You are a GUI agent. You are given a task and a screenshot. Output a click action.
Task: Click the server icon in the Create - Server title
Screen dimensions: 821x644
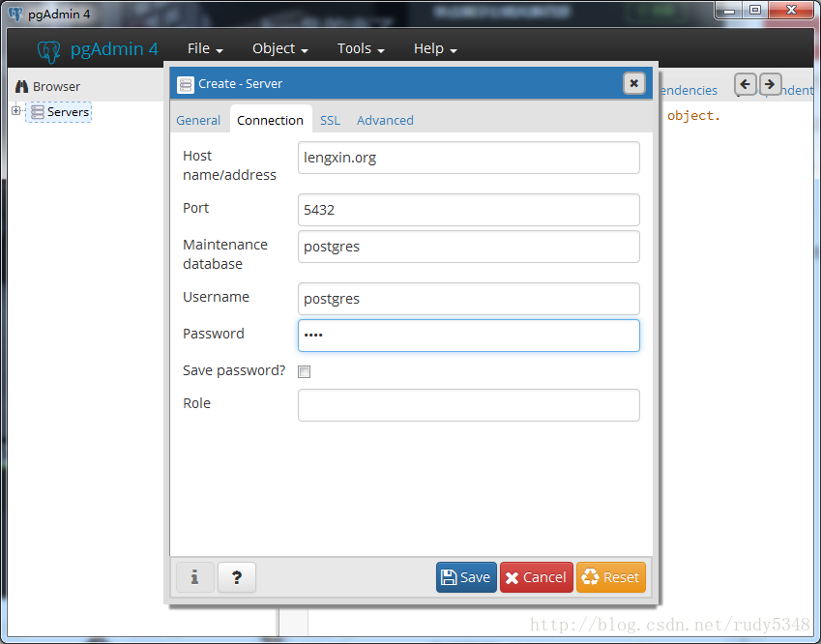click(x=186, y=84)
